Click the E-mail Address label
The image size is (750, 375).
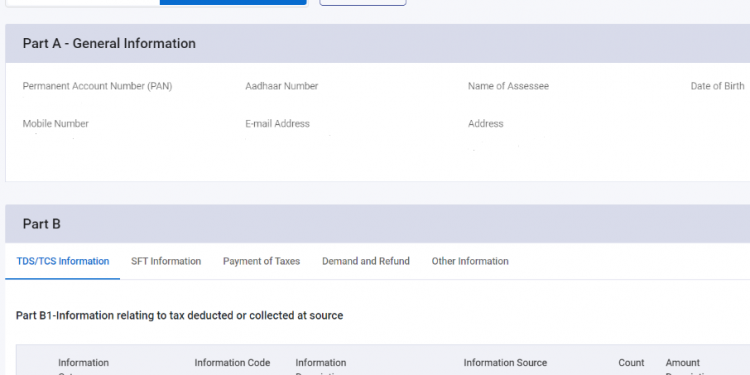(x=277, y=123)
